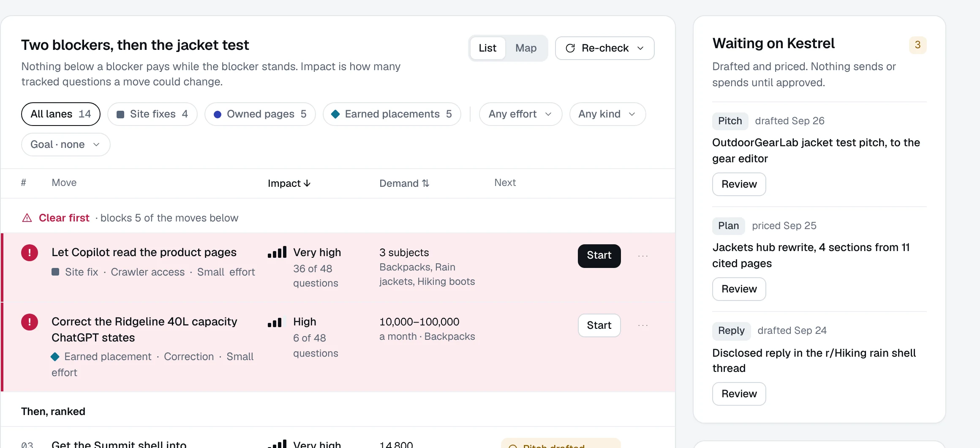The image size is (980, 448).
Task: Review the OutdoorGearLab jacket test pitch
Action: pos(739,184)
